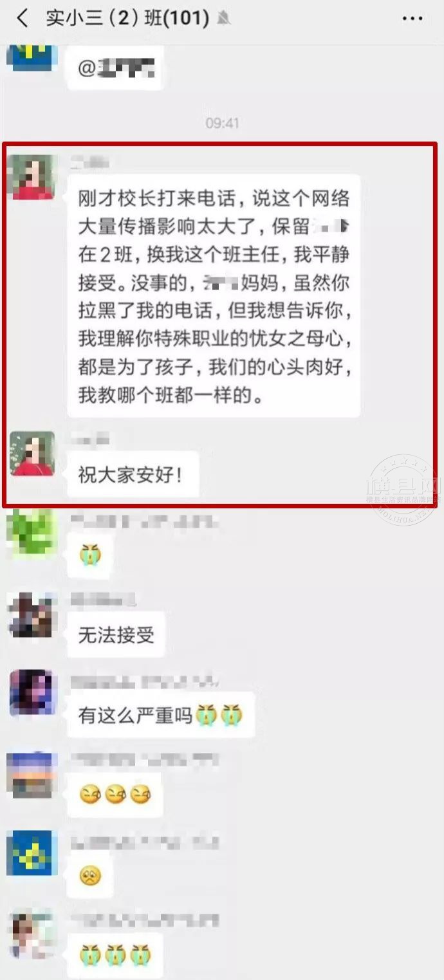
Task: Tap the 09:41 timestamp label
Action: pos(222,123)
